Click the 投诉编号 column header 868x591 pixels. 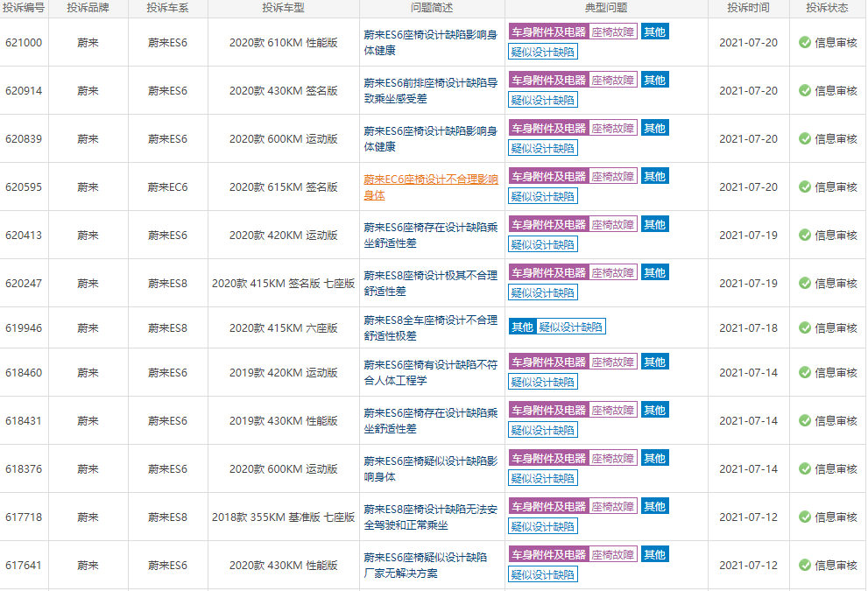[24, 8]
